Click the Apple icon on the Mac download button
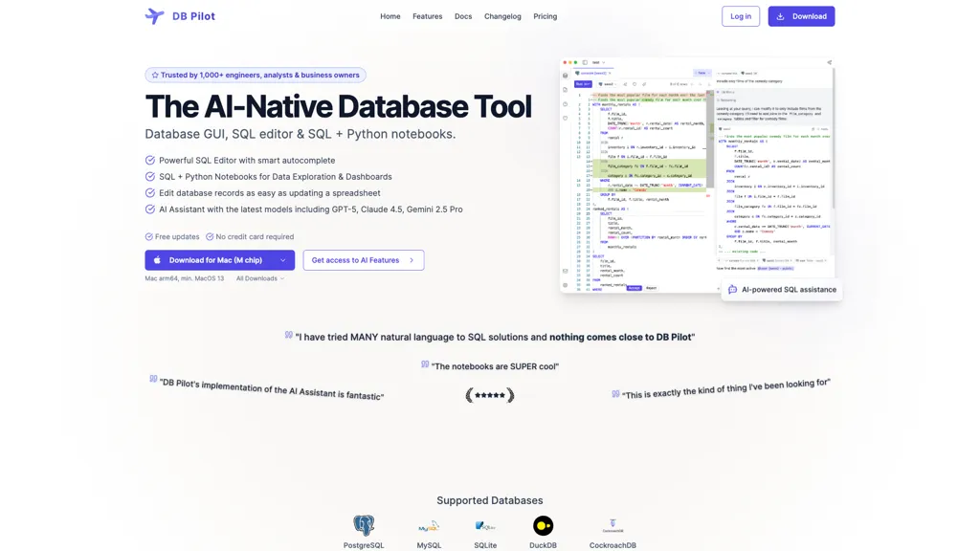 (156, 259)
